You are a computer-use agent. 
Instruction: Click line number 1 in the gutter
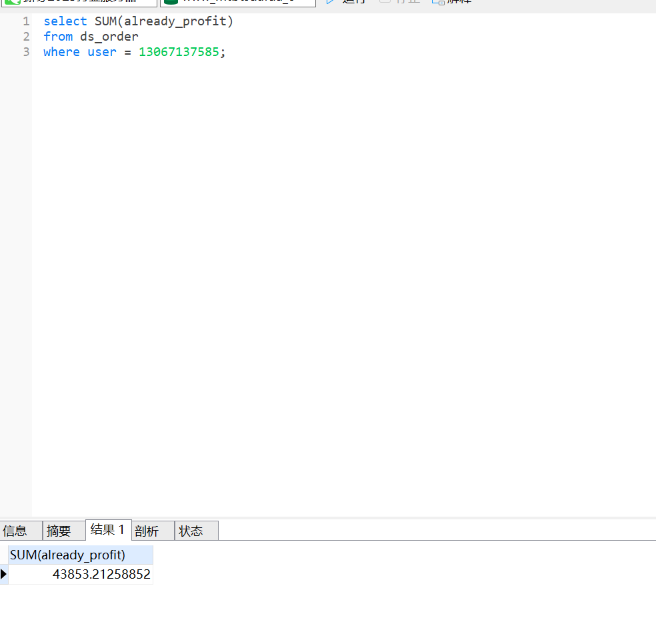point(26,21)
